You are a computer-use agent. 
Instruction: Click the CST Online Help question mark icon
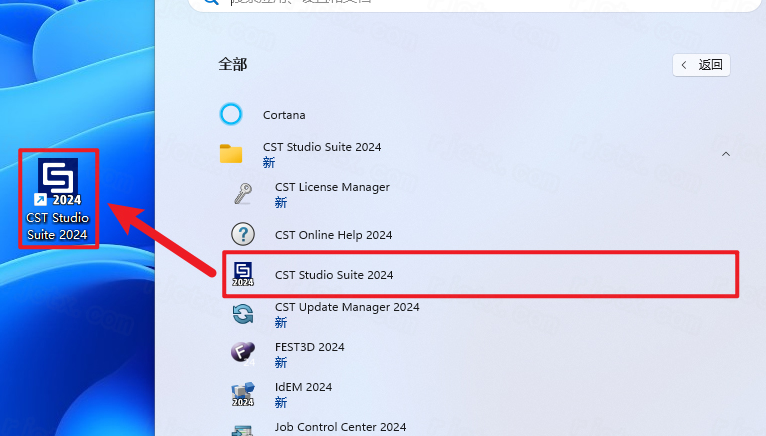click(x=242, y=234)
